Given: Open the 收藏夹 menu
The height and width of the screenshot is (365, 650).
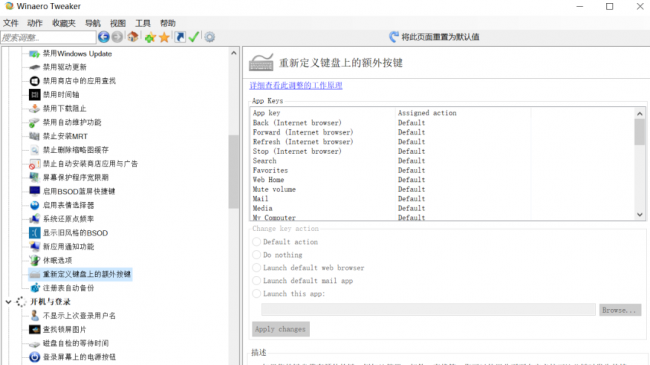Looking at the screenshot, I should (x=64, y=23).
